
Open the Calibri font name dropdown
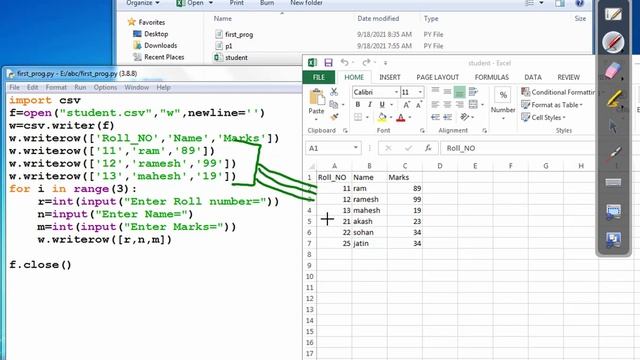tap(396, 92)
